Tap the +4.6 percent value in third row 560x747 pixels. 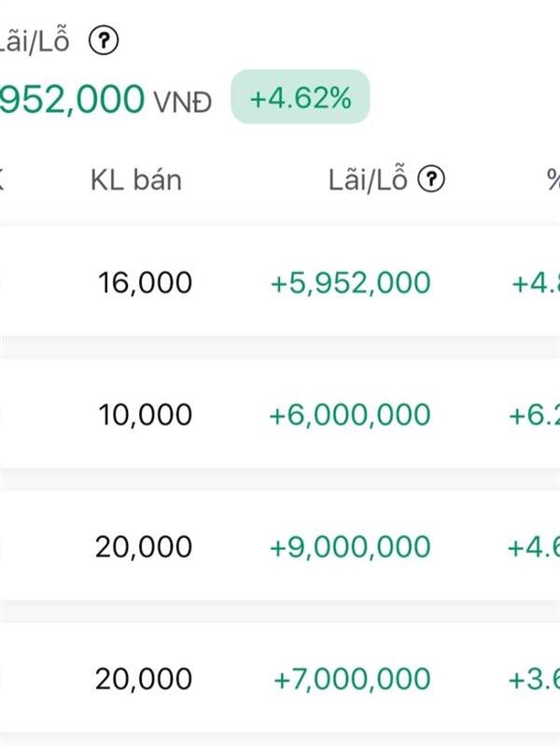pos(534,547)
